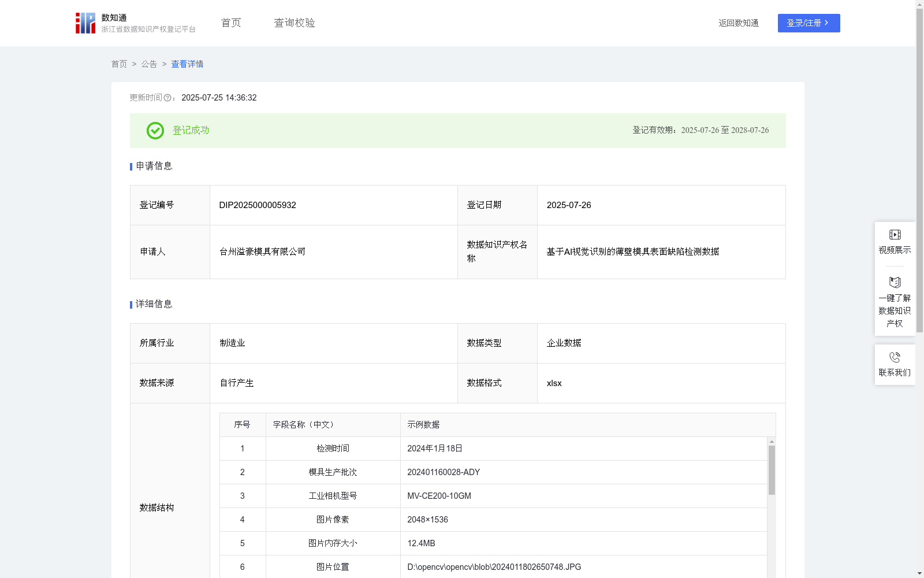The image size is (924, 578).
Task: Click the 登记日期 value 2025-07-26
Action: click(569, 205)
